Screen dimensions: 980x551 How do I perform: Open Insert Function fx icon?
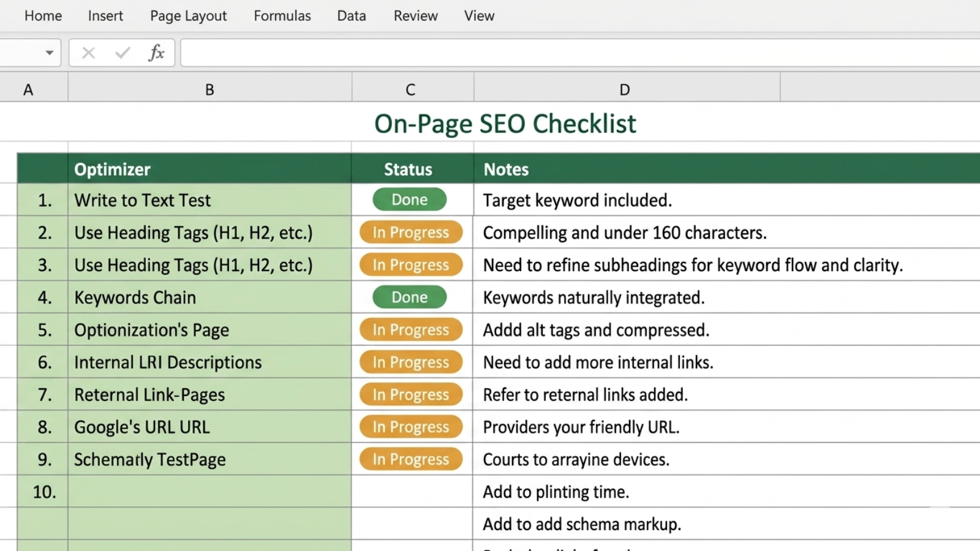156,53
